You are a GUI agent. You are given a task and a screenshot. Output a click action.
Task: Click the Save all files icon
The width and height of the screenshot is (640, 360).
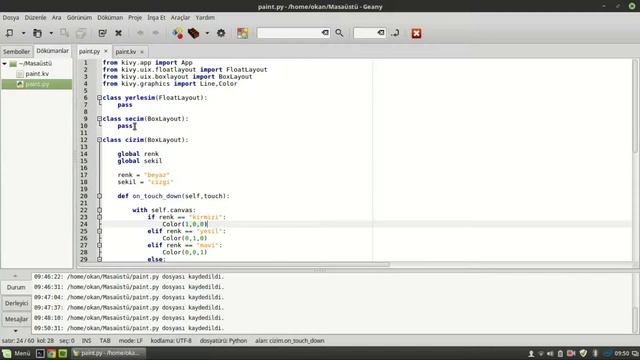pos(81,33)
